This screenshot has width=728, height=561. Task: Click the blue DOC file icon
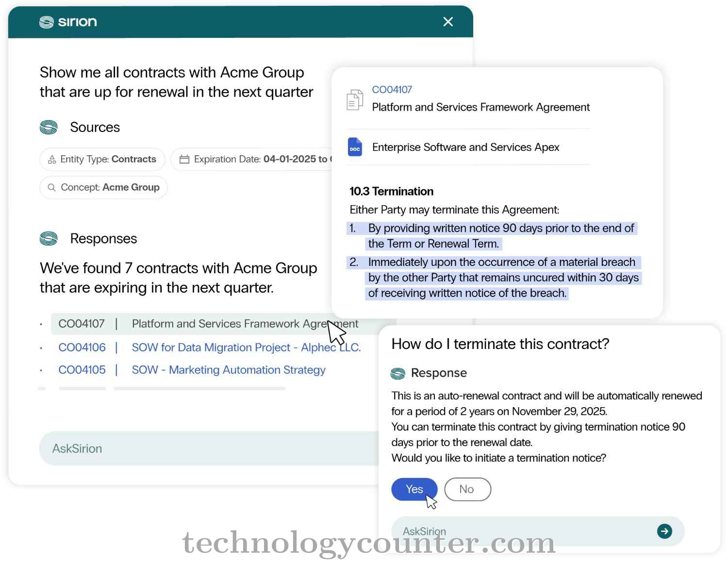[355, 147]
